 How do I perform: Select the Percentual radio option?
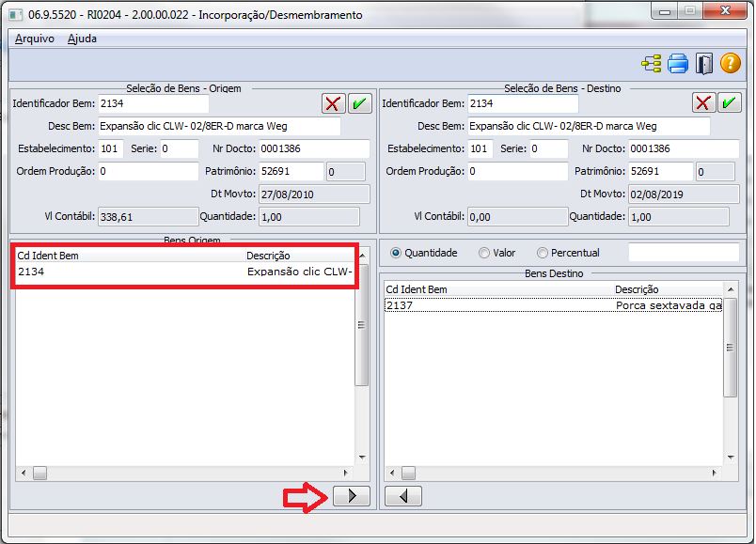[543, 253]
